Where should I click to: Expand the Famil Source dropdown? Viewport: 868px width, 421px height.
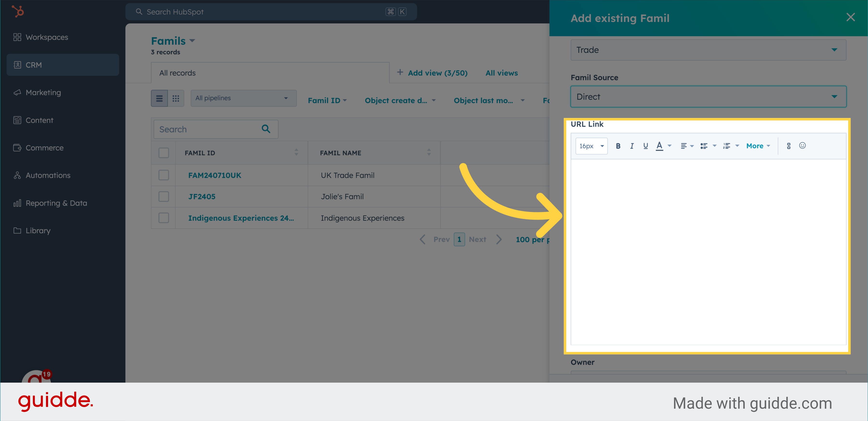click(708, 97)
